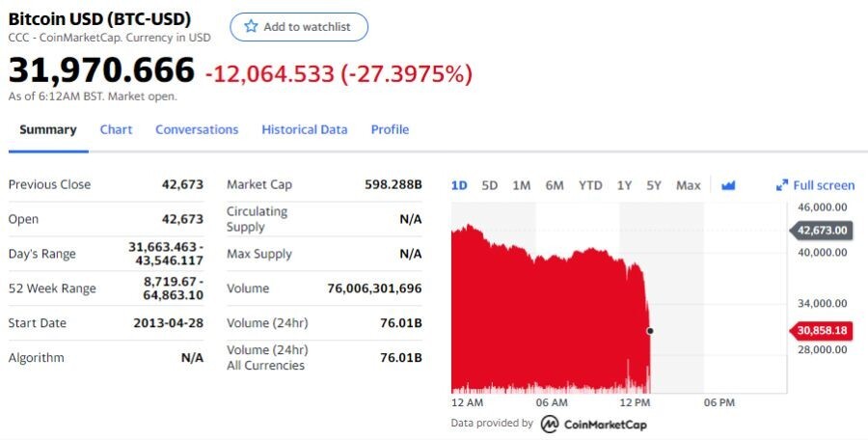This screenshot has height=440, width=868.
Task: Open the Chart tab
Action: click(117, 129)
